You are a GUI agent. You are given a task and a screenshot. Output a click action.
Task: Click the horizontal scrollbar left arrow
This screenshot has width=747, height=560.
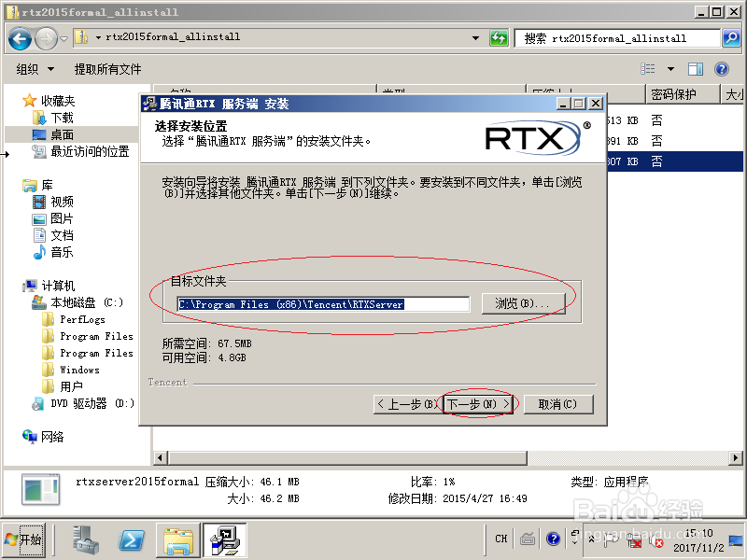point(160,457)
